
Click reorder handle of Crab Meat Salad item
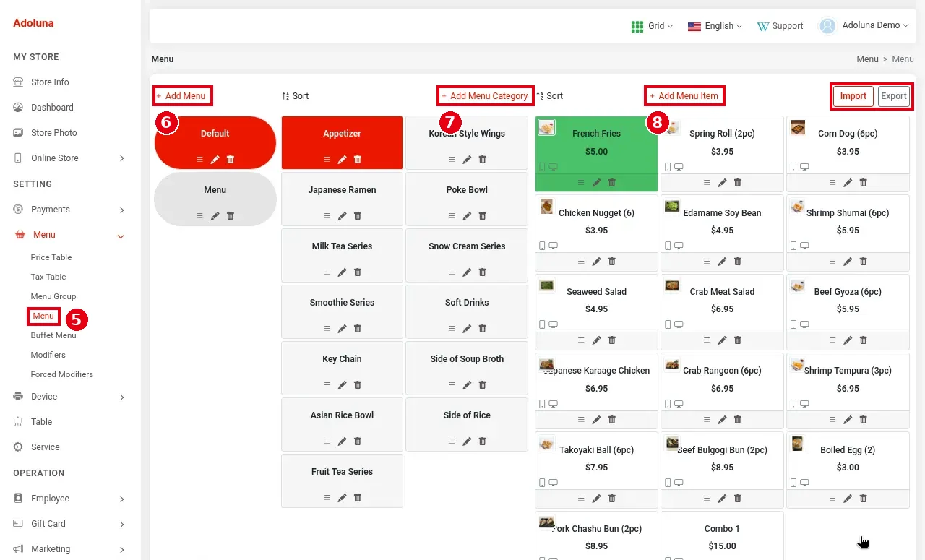[707, 340]
